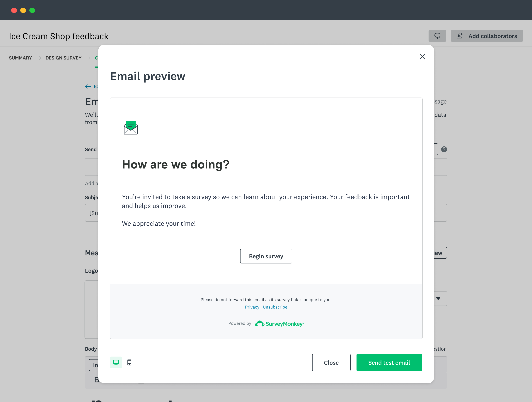
Task: Click the Begin survey button
Action: 266,256
